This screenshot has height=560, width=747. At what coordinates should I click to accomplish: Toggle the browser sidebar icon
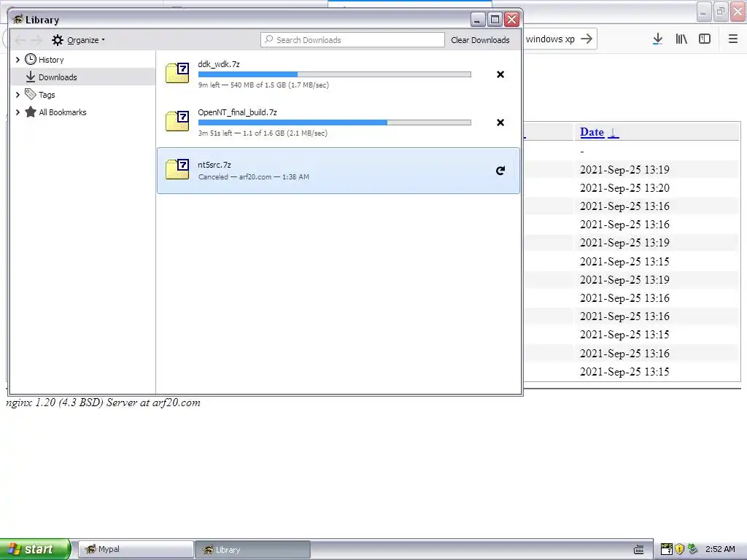[x=705, y=39]
